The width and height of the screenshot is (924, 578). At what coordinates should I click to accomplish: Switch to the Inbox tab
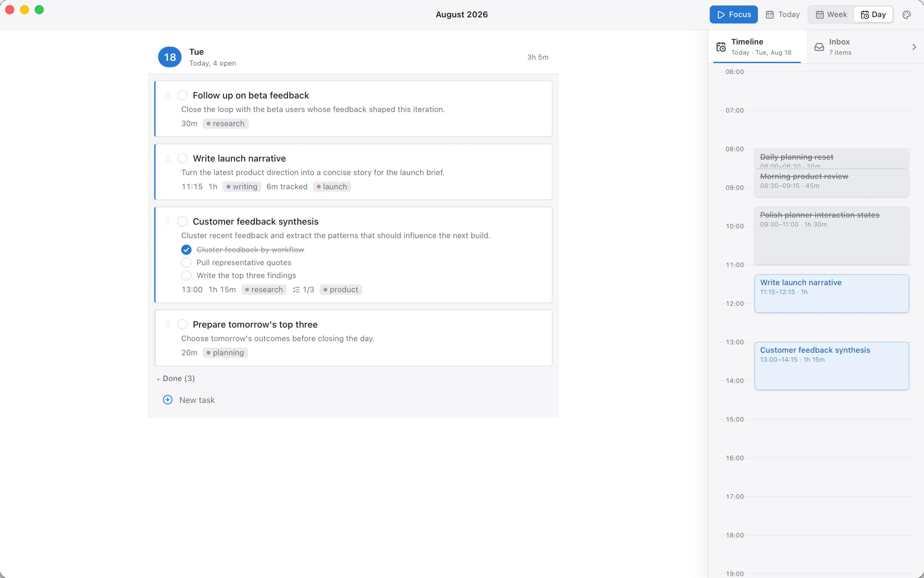click(x=855, y=47)
